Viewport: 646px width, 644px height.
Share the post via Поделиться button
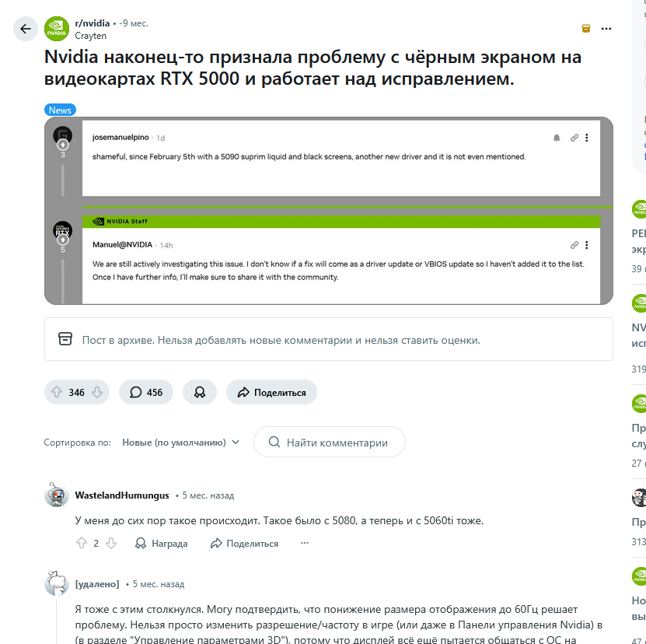(271, 392)
